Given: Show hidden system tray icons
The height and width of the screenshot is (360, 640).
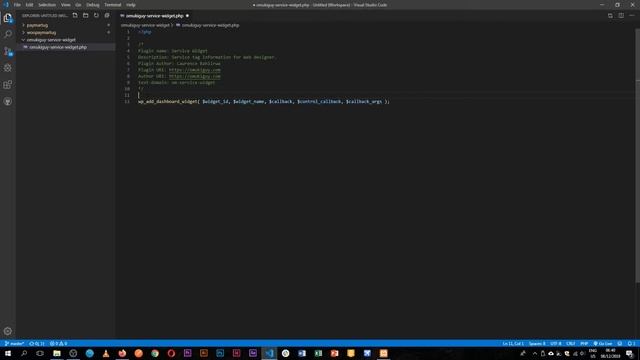Looking at the screenshot, I should pos(535,353).
